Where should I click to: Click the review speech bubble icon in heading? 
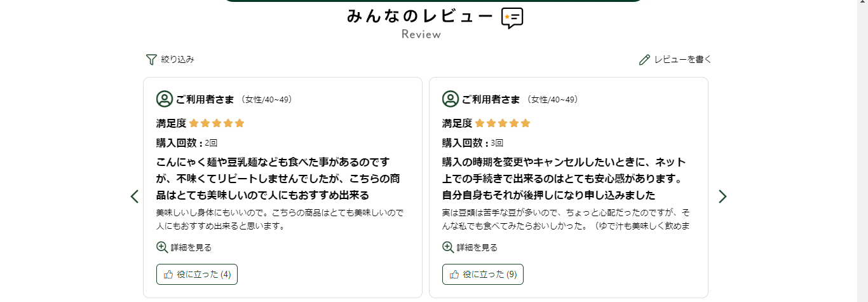coord(512,18)
